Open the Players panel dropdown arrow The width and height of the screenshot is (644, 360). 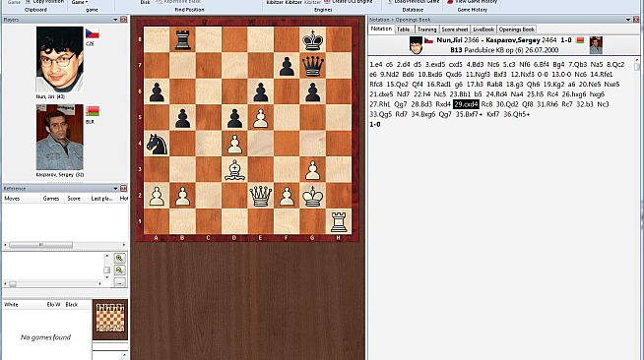[x=115, y=20]
